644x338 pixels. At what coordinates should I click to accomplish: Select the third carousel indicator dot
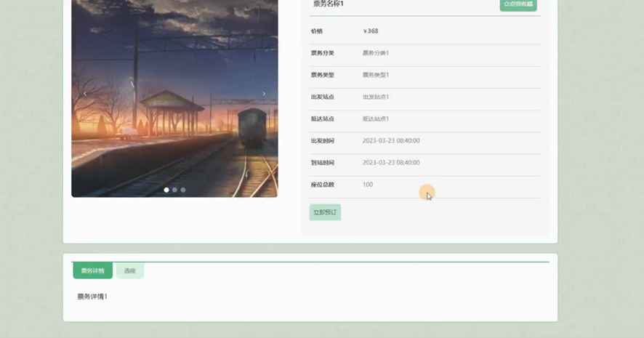[x=183, y=190]
